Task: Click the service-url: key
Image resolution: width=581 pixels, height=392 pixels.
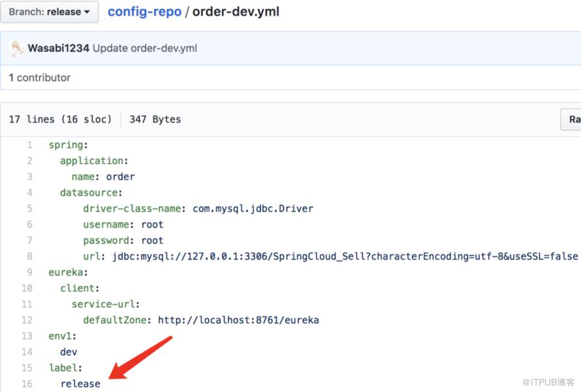Action: 106,304
